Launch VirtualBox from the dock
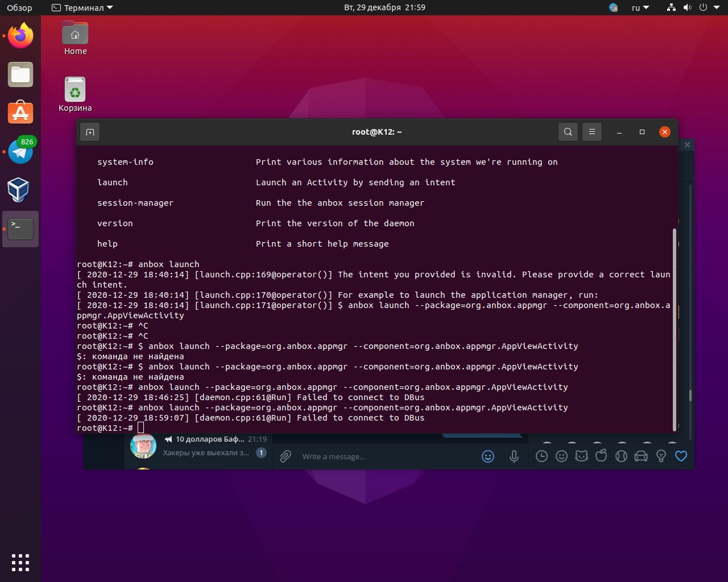Screen dimensions: 728x582 [18, 190]
